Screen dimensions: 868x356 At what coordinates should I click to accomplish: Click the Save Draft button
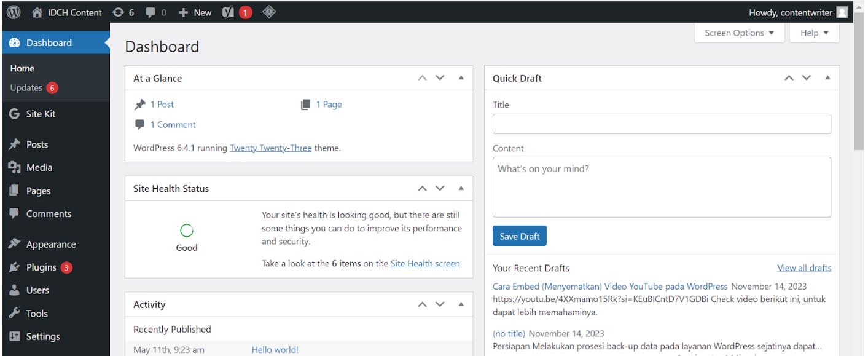519,235
